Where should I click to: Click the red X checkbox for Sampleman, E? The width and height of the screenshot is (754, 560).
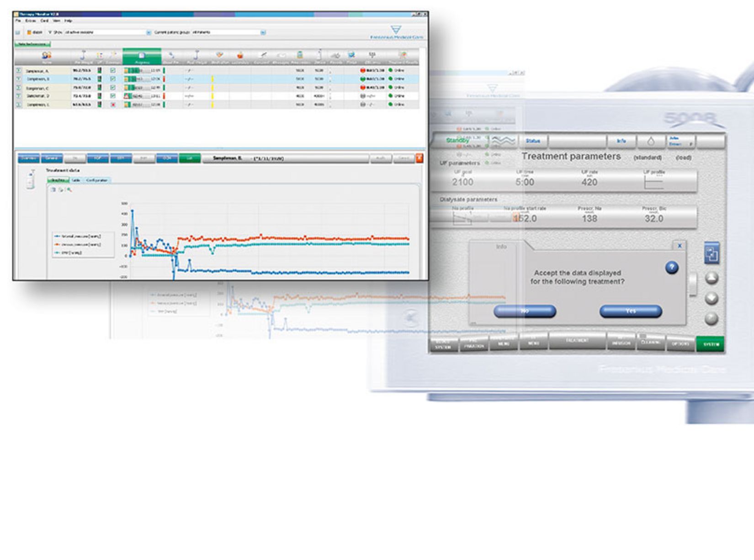tap(112, 104)
